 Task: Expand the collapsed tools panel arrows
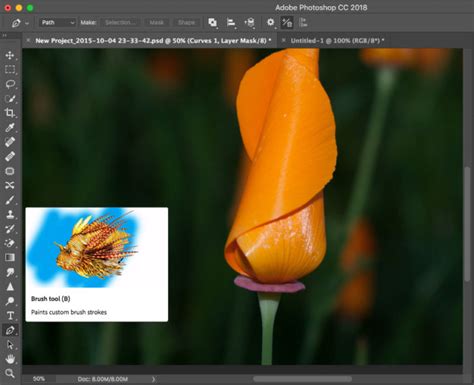click(x=5, y=35)
